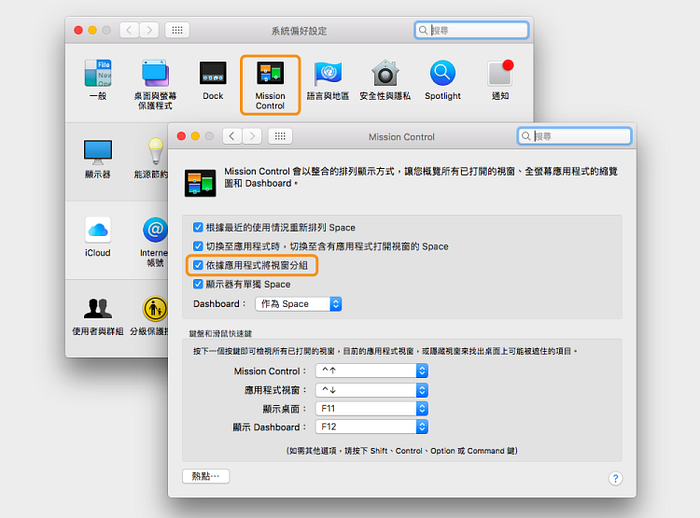Open 安全性與隱私 preferences icon

tap(385, 74)
